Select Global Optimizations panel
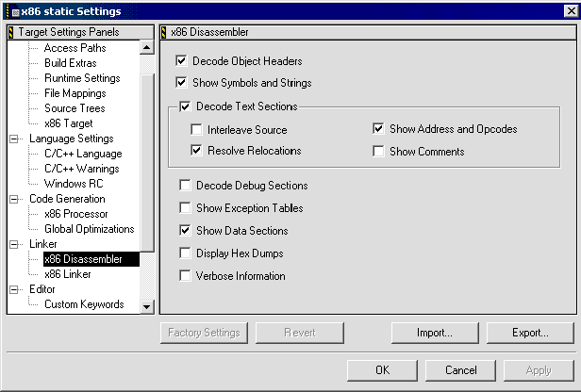 coord(90,229)
